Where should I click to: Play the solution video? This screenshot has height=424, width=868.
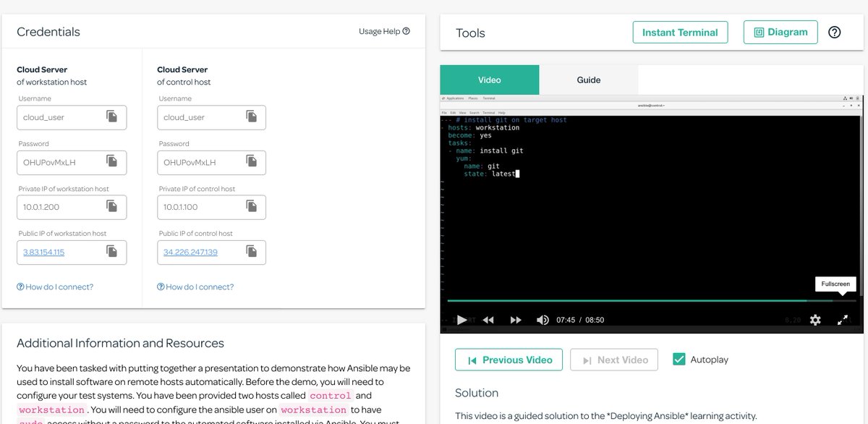tap(461, 320)
